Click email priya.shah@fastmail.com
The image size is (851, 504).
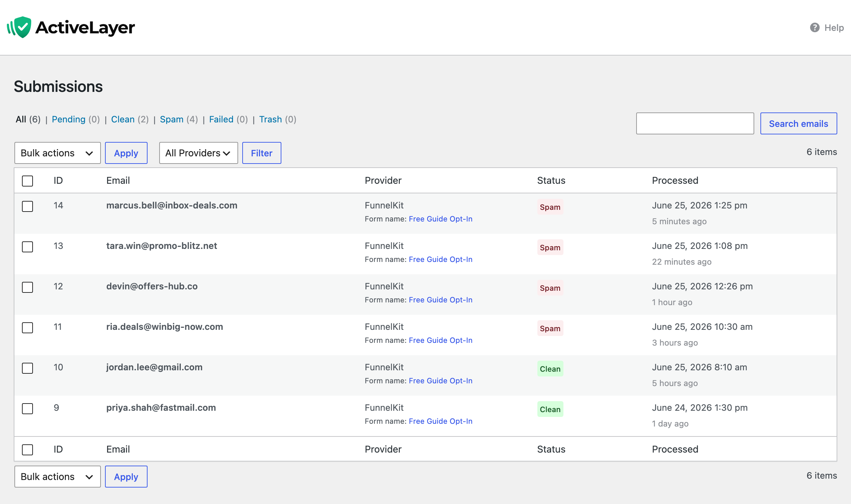[161, 408]
